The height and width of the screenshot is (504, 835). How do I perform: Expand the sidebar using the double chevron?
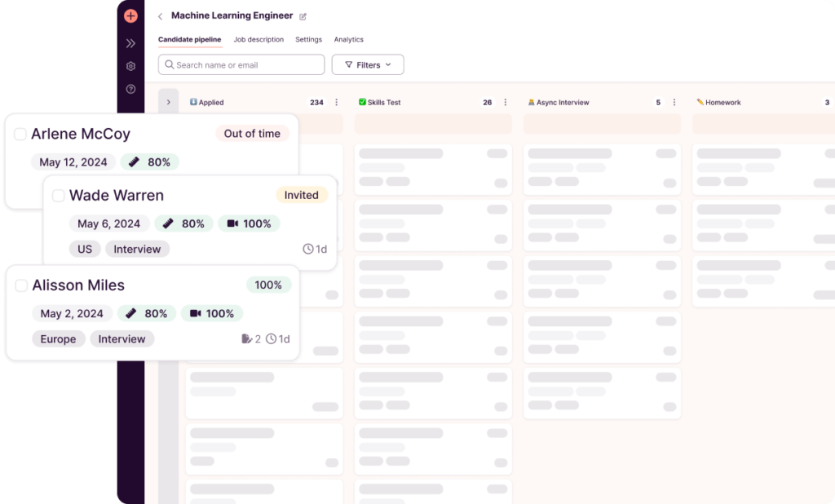(130, 42)
